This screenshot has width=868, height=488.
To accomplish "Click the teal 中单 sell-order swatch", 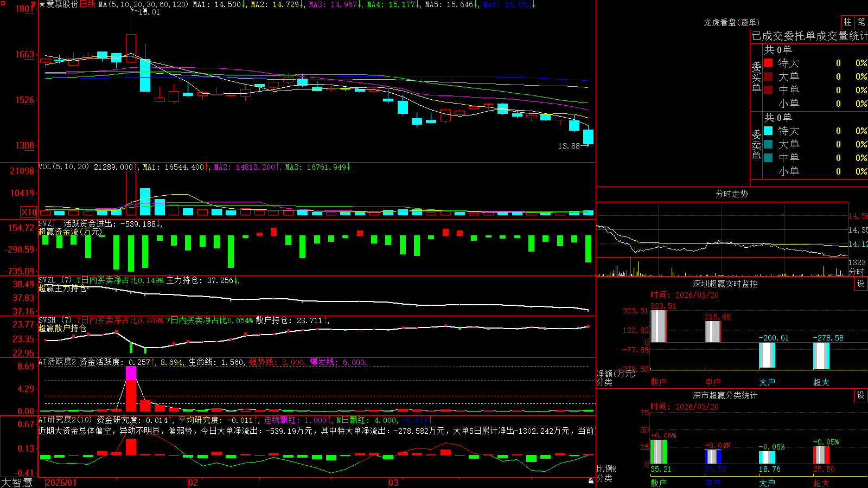I will click(x=768, y=158).
